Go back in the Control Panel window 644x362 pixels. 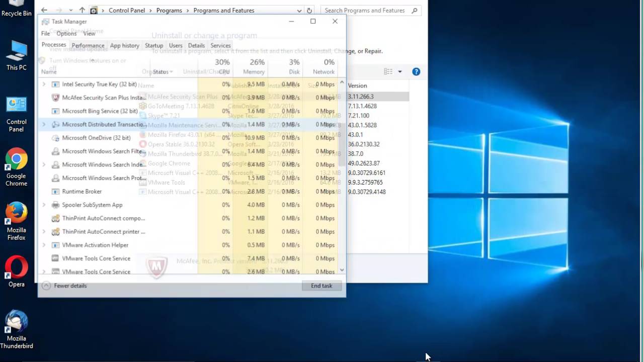click(44, 10)
